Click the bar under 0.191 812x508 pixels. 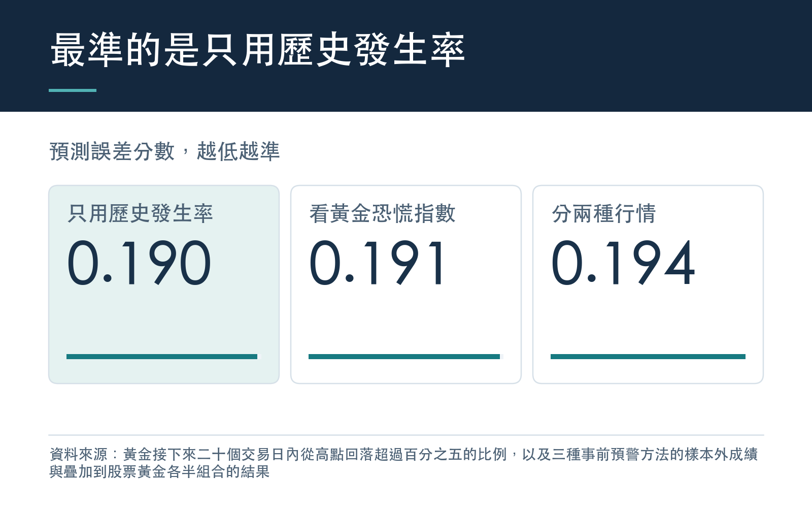click(404, 357)
